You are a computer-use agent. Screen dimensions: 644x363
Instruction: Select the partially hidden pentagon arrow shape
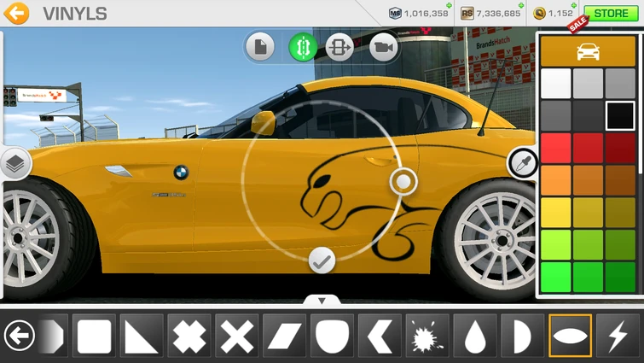pos(54,336)
